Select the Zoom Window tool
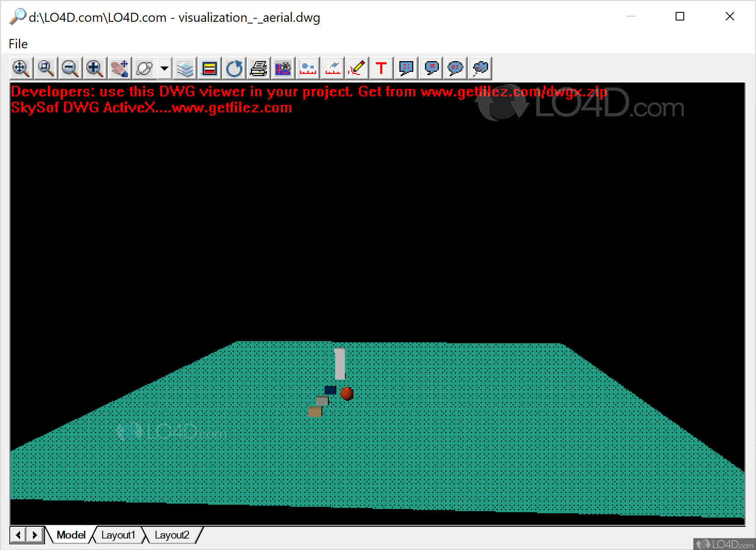 (46, 68)
